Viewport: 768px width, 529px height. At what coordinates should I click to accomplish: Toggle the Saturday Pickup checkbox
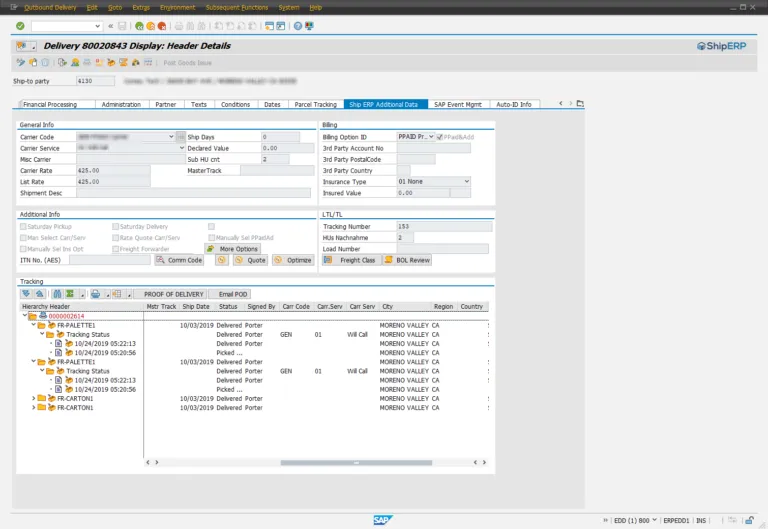click(x=23, y=227)
